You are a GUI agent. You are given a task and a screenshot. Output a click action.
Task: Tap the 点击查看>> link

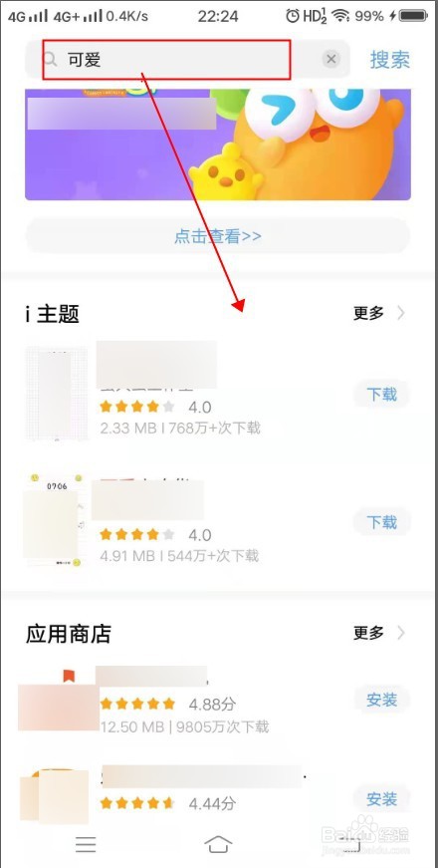click(x=218, y=236)
